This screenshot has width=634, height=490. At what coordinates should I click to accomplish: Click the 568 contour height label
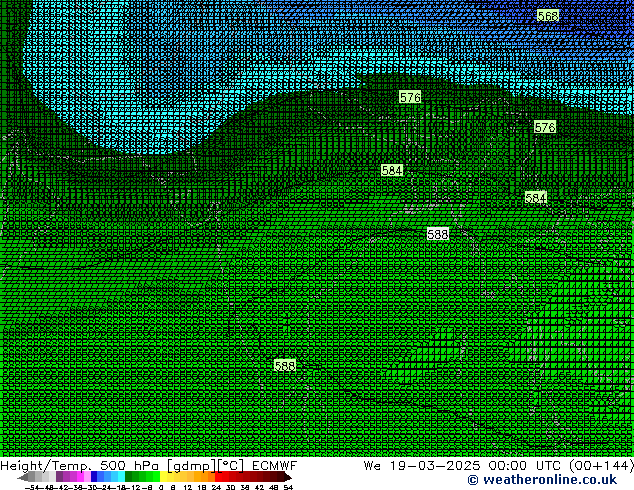(x=548, y=16)
